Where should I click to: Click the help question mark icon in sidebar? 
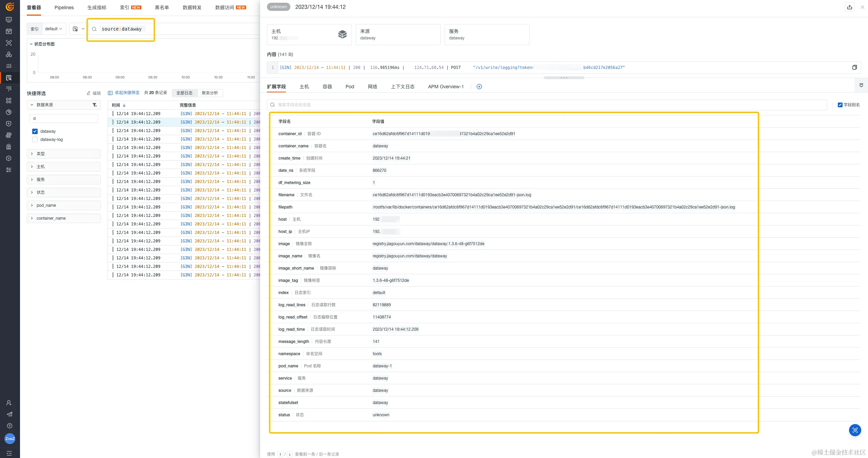pos(9,426)
